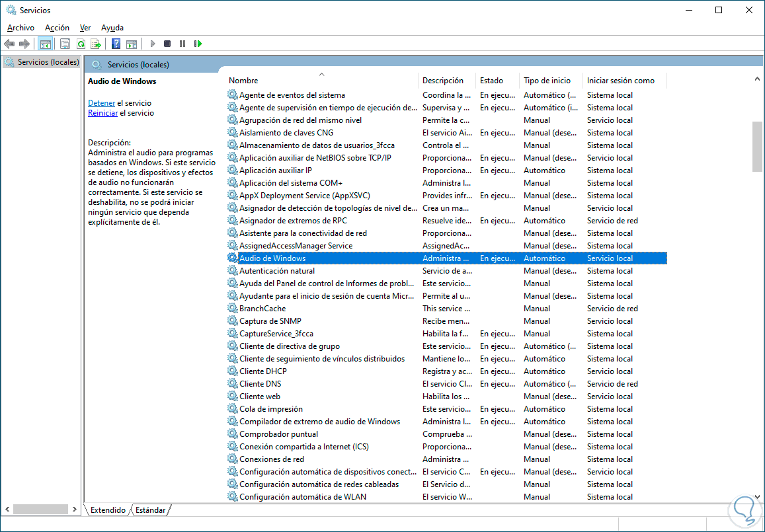Open the Archivo menu
The height and width of the screenshot is (532, 765).
coord(20,28)
